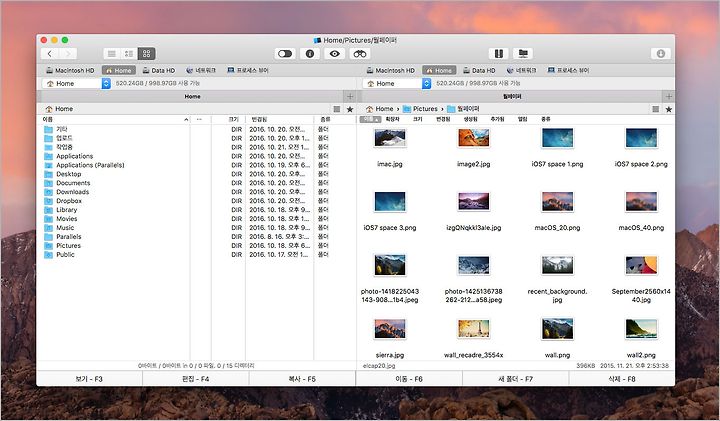Open Quick Look with the eye icon
Viewport: 720px width, 421px height.
click(335, 54)
